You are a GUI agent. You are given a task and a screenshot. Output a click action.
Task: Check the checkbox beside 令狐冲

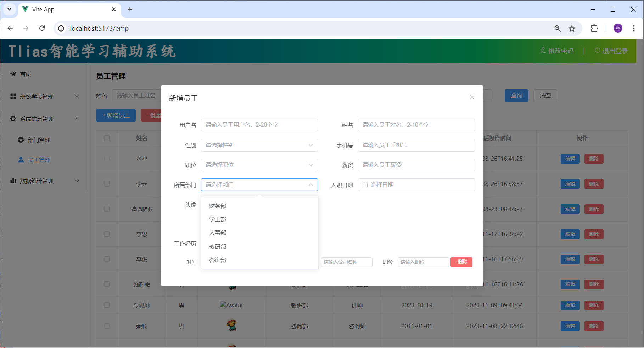click(107, 305)
